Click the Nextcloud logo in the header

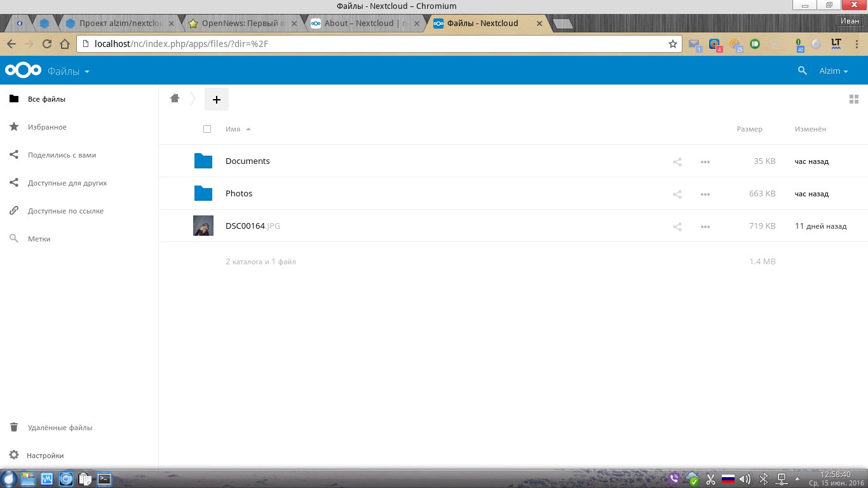point(24,71)
